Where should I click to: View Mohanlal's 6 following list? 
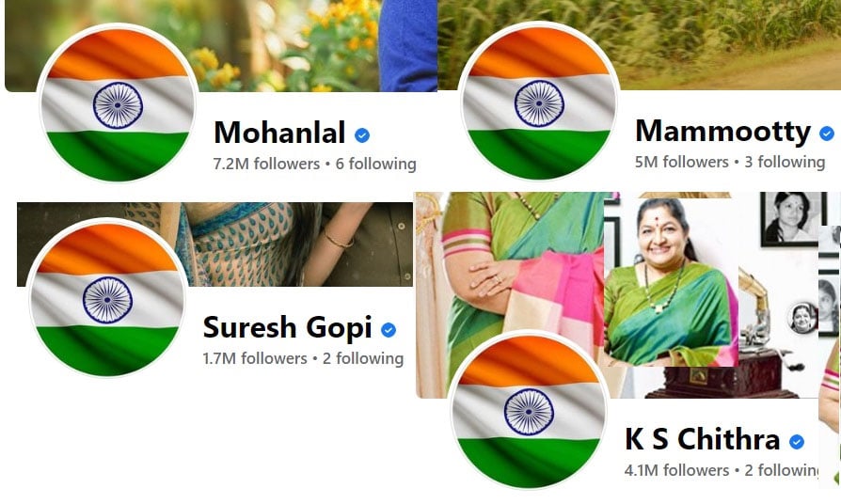(x=376, y=164)
